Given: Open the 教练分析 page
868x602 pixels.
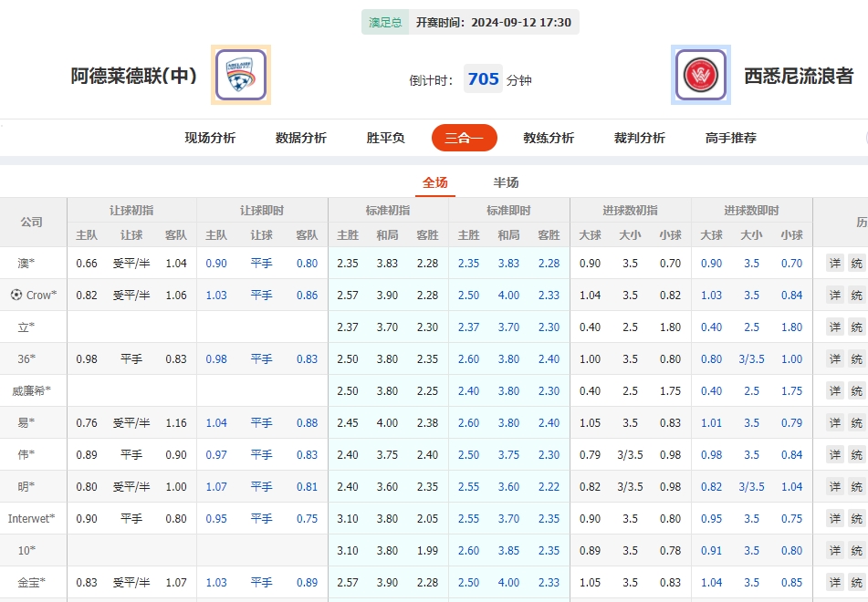Looking at the screenshot, I should (549, 138).
